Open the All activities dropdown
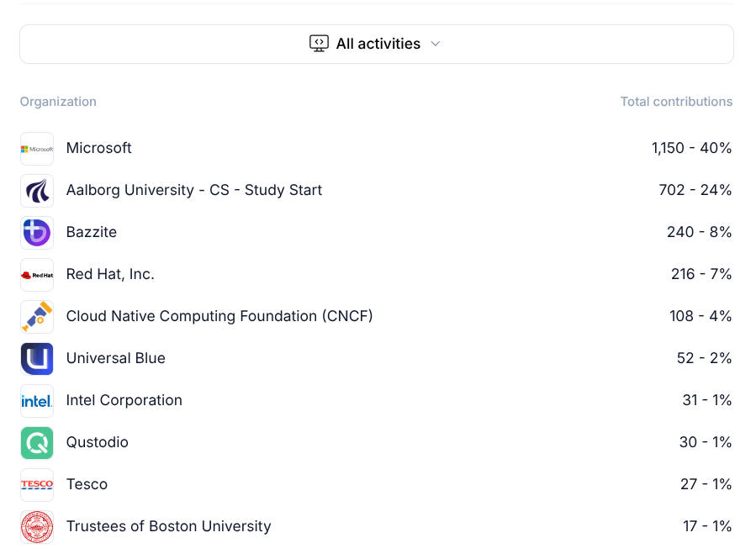 (377, 44)
